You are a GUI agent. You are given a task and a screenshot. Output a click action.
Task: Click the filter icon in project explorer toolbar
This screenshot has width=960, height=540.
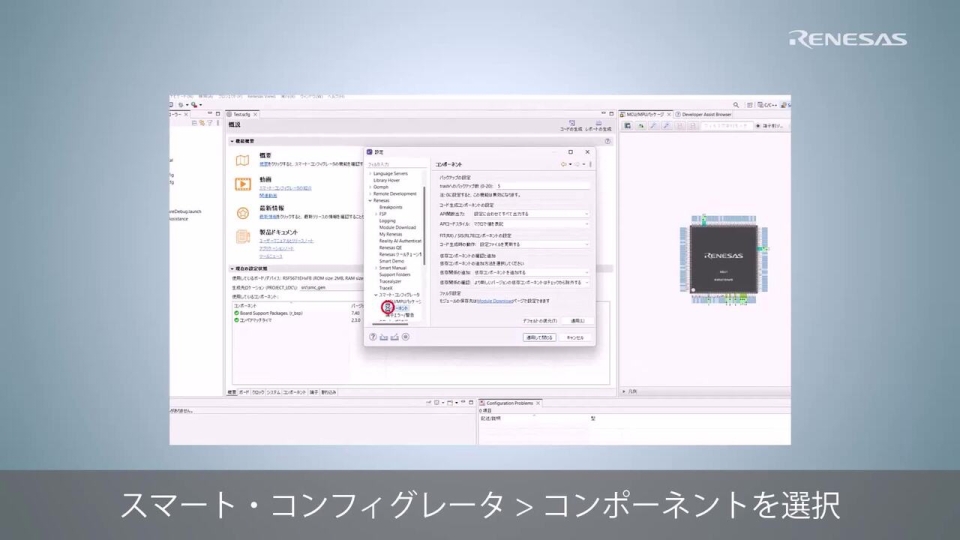pos(209,123)
